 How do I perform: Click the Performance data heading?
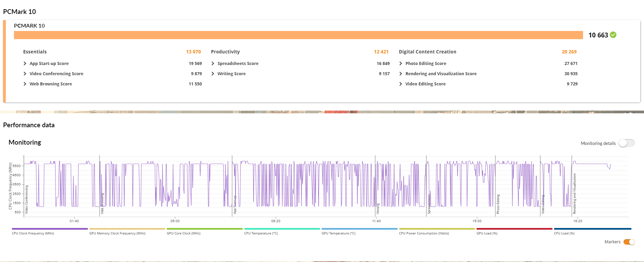tap(29, 125)
